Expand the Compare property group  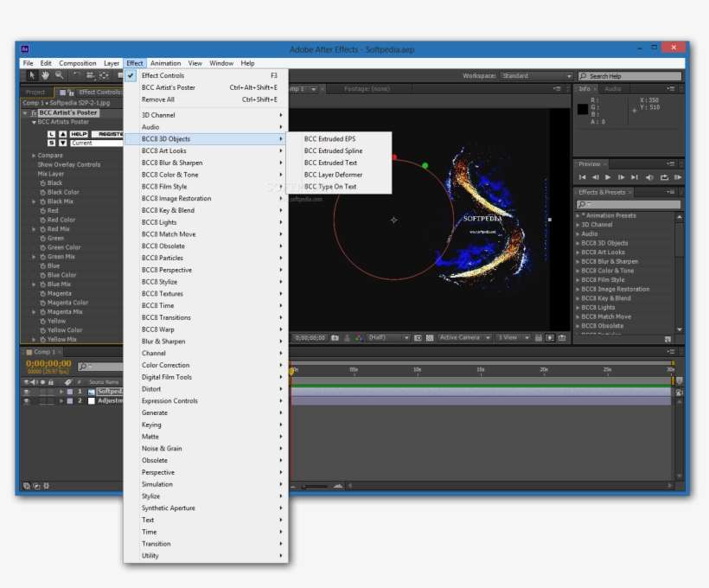[x=34, y=156]
